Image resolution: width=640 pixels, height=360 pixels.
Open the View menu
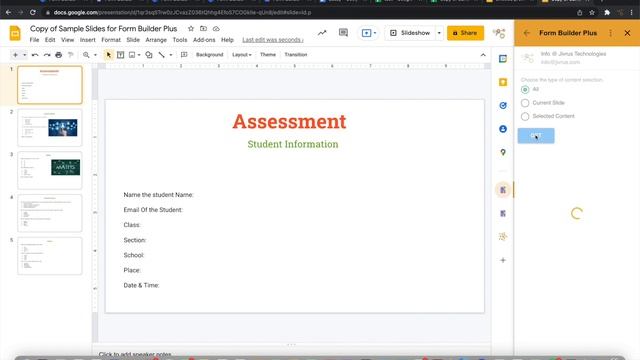point(67,40)
